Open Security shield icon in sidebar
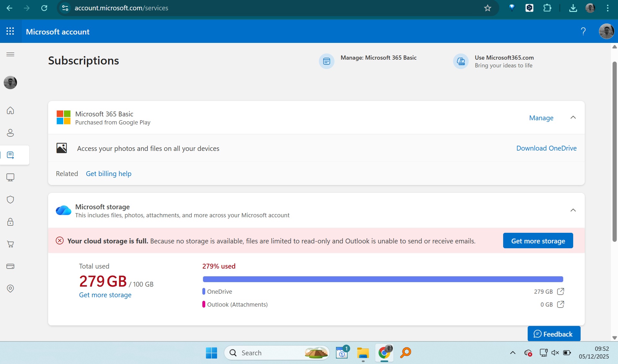618x364 pixels. 10,200
